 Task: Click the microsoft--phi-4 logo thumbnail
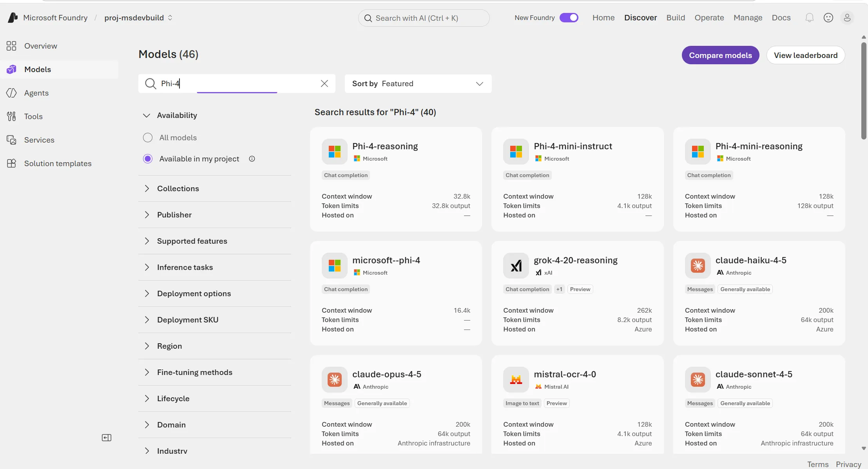pos(335,266)
